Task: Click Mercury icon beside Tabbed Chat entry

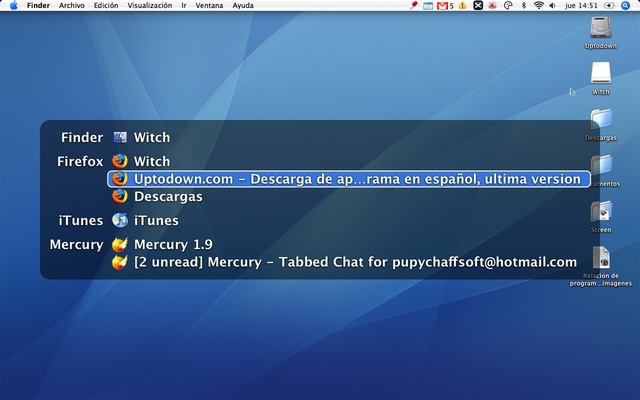Action: [120, 262]
